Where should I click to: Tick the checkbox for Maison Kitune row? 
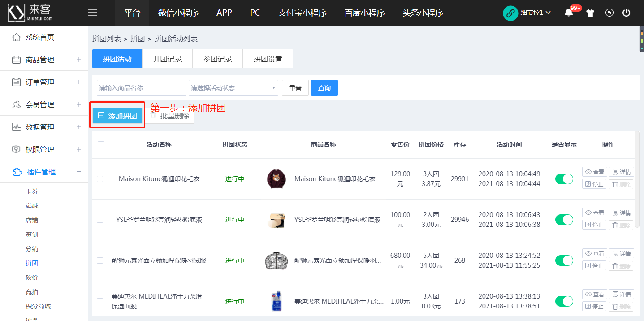[100, 179]
